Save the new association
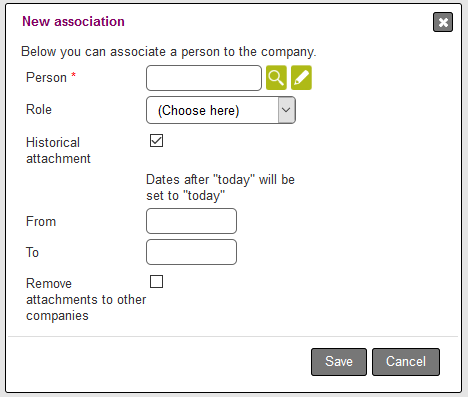 pyautogui.click(x=339, y=362)
